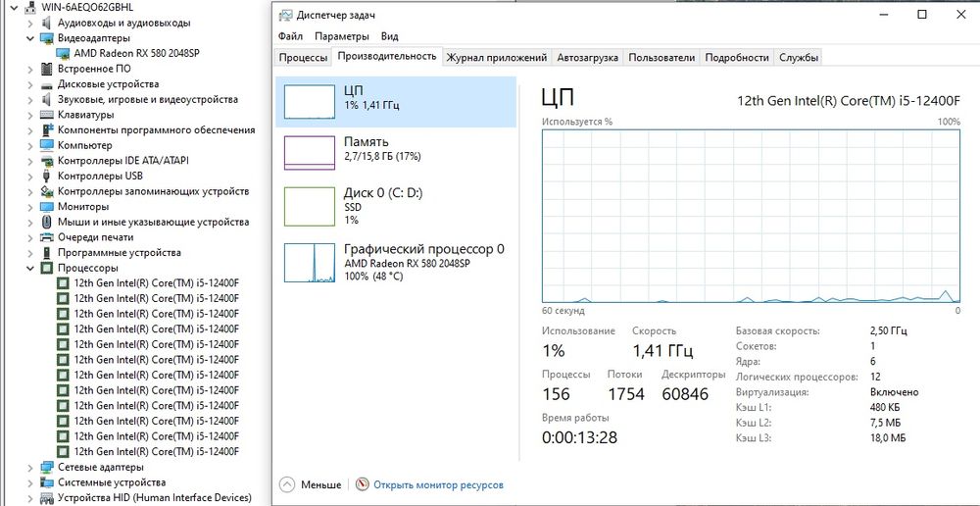Expand the Мониторы node
This screenshot has height=506, width=980.
30,206
